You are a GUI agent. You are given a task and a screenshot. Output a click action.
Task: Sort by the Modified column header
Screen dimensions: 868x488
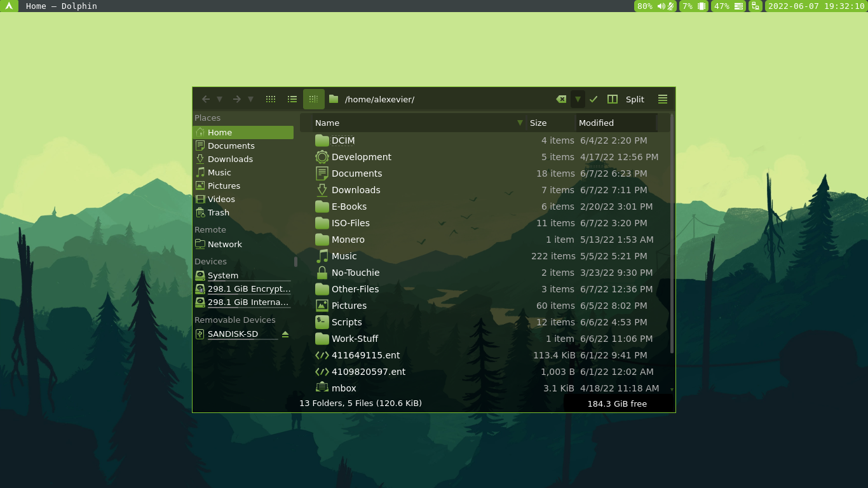[616, 123]
